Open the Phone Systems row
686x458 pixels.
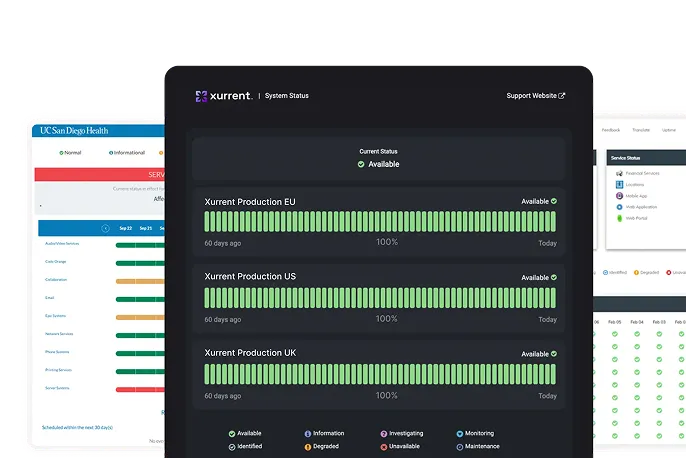57,352
